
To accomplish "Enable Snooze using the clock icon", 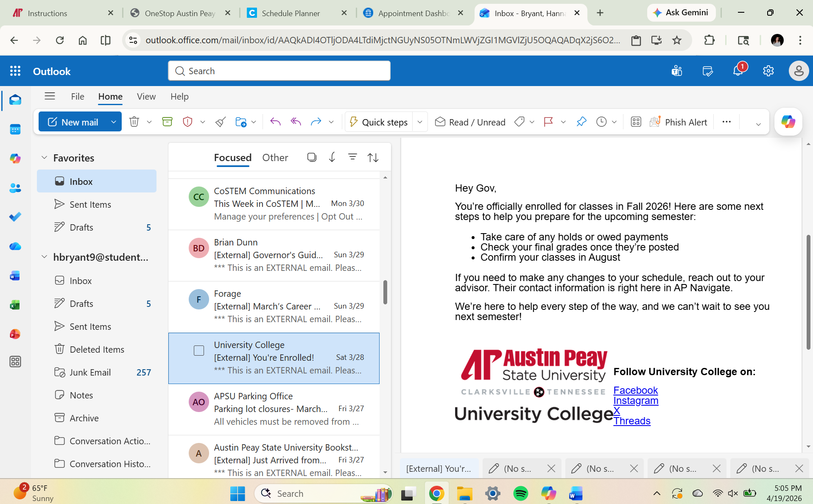I will (x=602, y=122).
